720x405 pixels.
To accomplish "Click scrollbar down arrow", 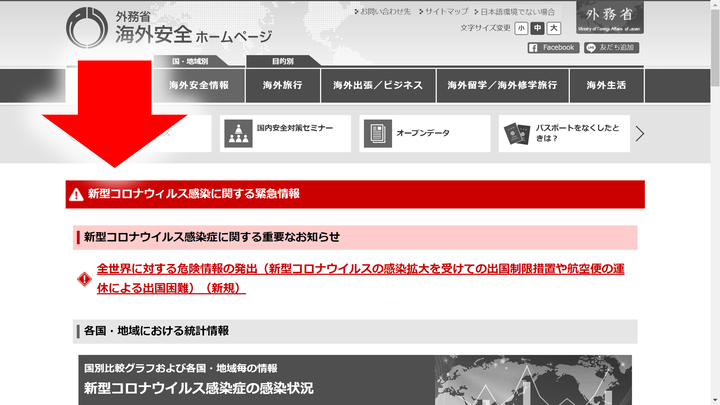I will click(x=715, y=400).
